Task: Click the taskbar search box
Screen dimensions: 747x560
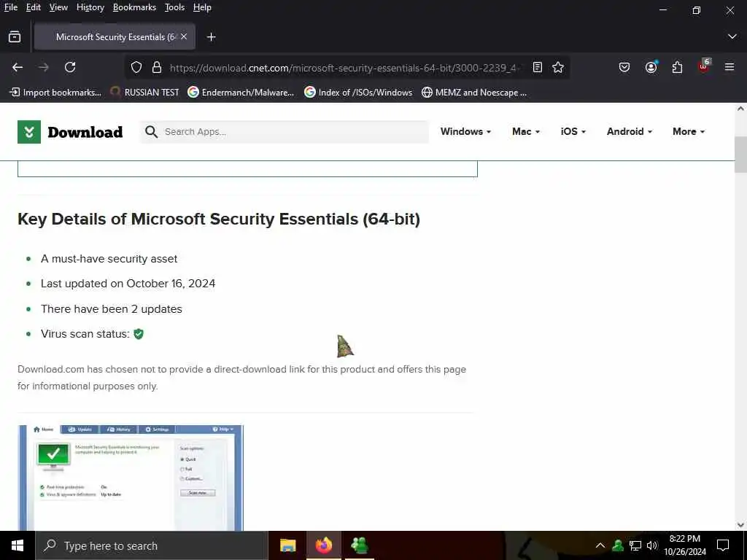Action: click(152, 545)
